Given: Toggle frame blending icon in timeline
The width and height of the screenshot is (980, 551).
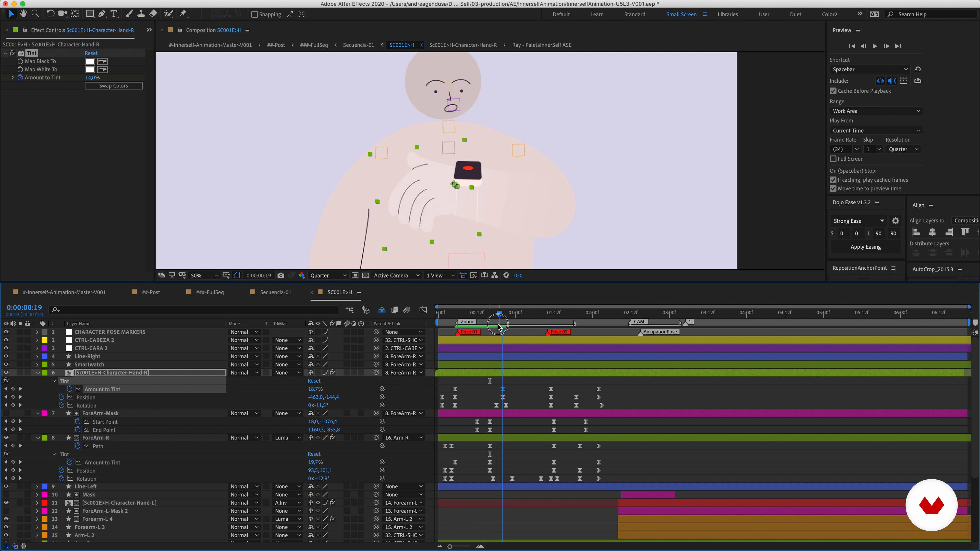Looking at the screenshot, I should pos(394,310).
